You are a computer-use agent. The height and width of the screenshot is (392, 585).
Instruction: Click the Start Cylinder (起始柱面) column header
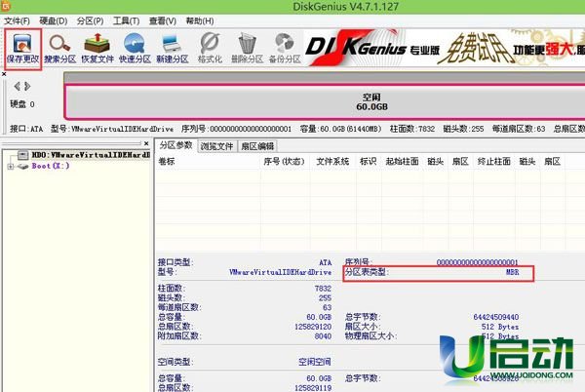click(402, 162)
